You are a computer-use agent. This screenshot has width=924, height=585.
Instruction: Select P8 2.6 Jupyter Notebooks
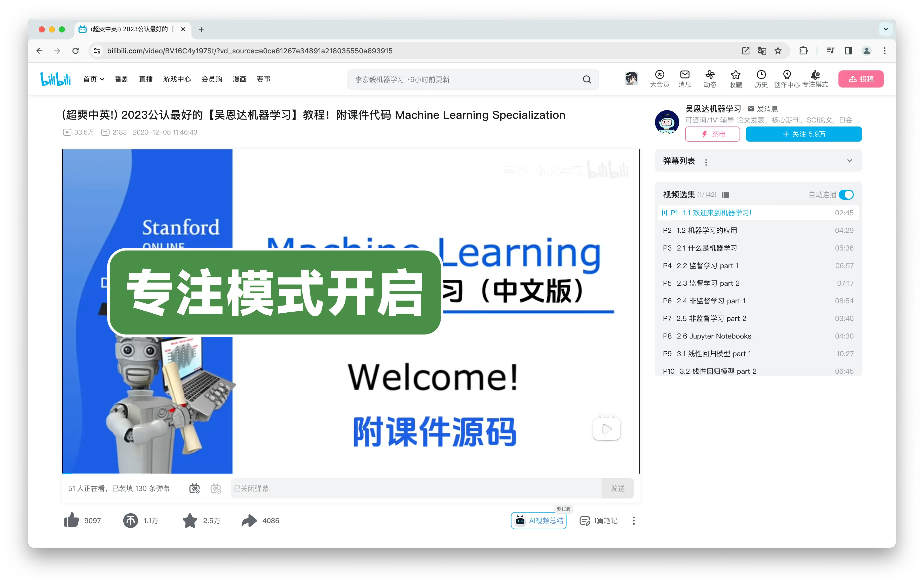coord(758,336)
